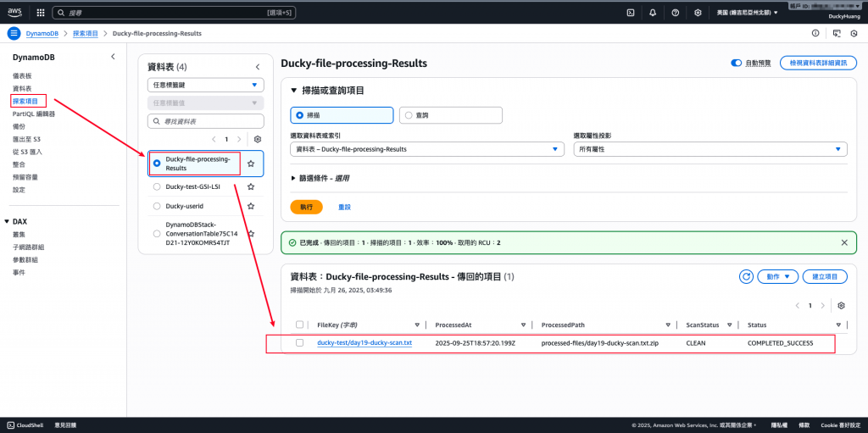Sort by the ScanStatus column arrow
The width and height of the screenshot is (868, 433).
click(730, 325)
